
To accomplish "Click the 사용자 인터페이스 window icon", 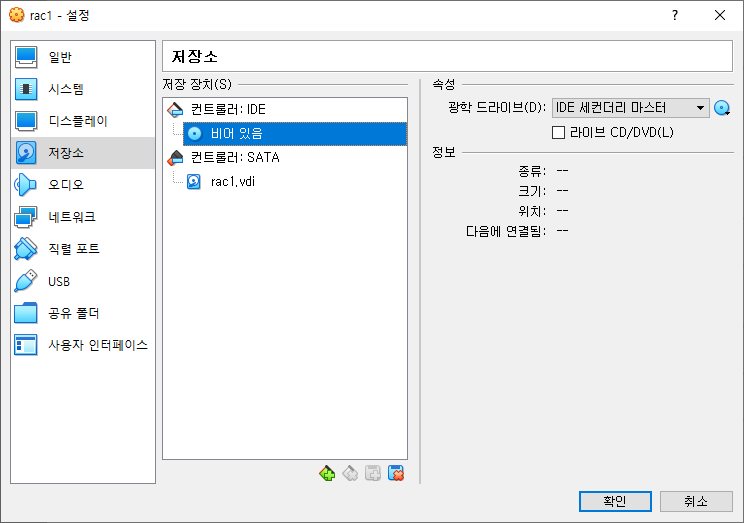I will pos(26,345).
